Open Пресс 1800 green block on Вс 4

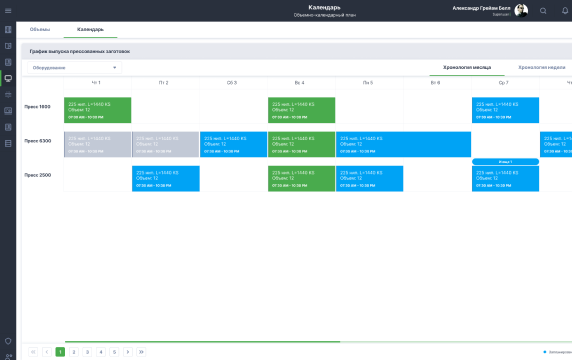coord(301,110)
